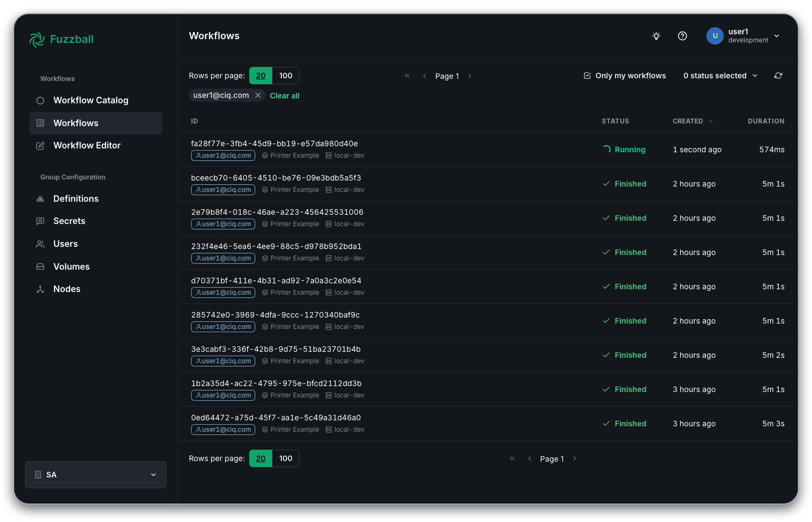Viewport: 812px width, 522px height.
Task: Expand the user1 account menu
Action: pyautogui.click(x=777, y=36)
